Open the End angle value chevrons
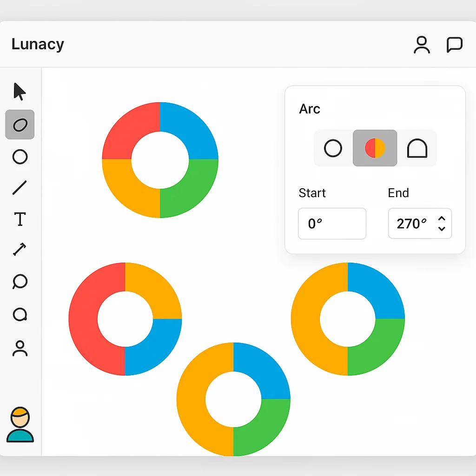 click(x=441, y=224)
